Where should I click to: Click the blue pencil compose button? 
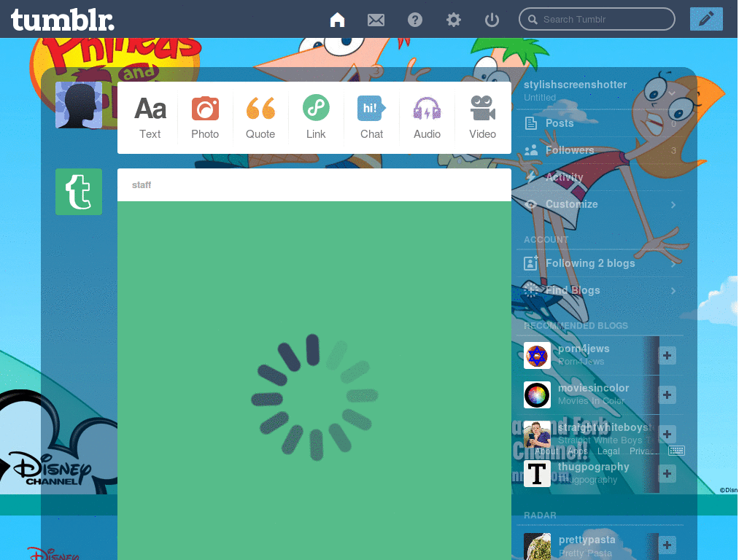(706, 19)
